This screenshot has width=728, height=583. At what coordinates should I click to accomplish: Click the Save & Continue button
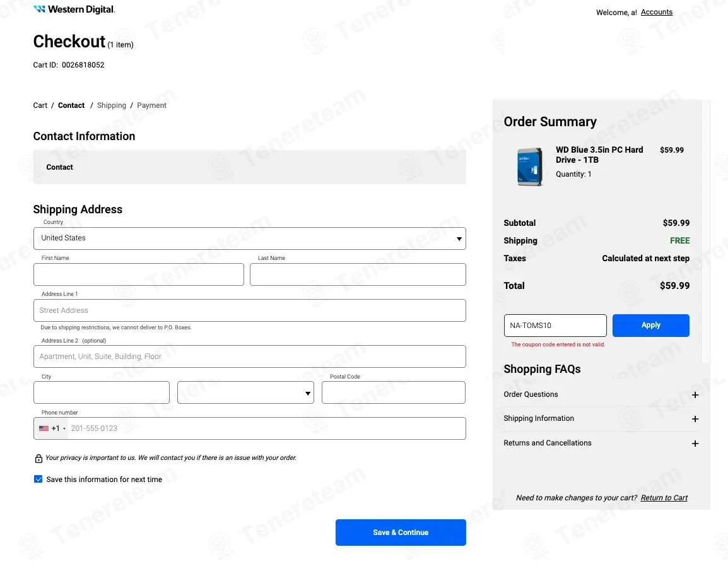click(x=401, y=533)
